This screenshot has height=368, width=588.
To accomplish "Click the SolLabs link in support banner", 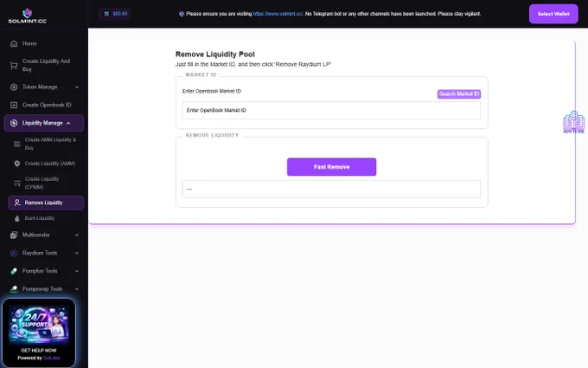I will [51, 358].
